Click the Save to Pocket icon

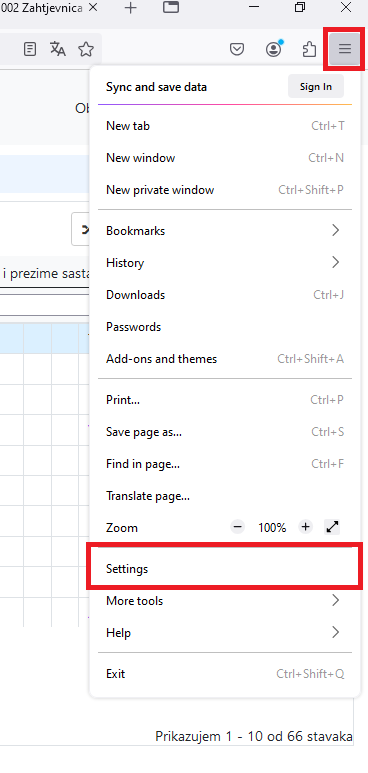click(237, 49)
